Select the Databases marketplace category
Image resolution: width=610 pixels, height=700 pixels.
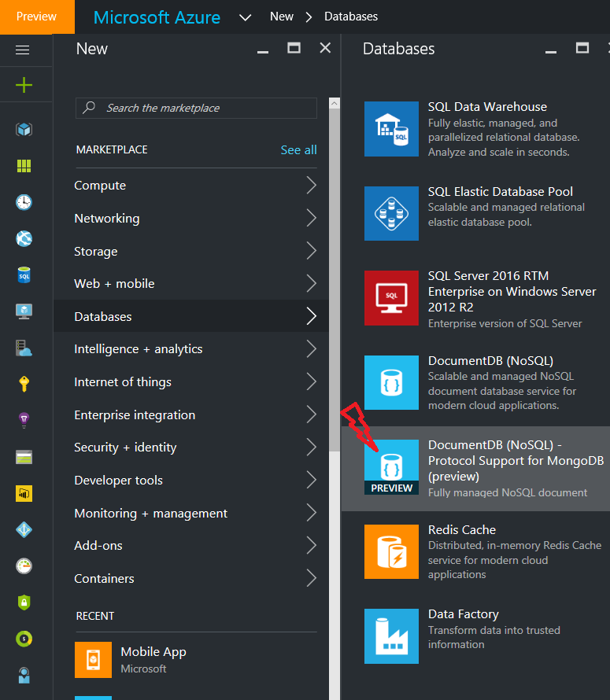tap(191, 316)
